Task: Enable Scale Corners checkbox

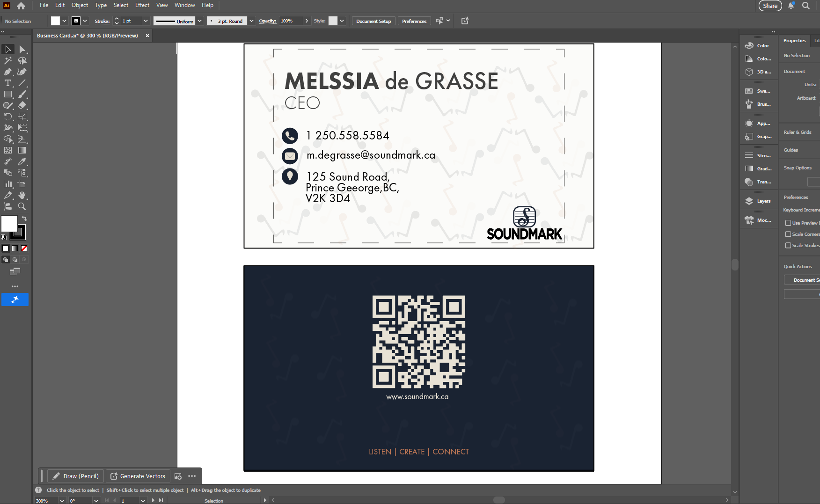Action: (x=788, y=234)
